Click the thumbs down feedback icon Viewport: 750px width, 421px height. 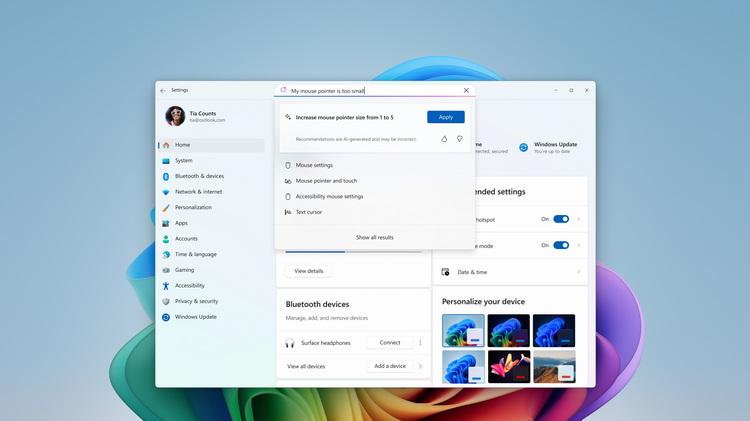[x=460, y=139]
